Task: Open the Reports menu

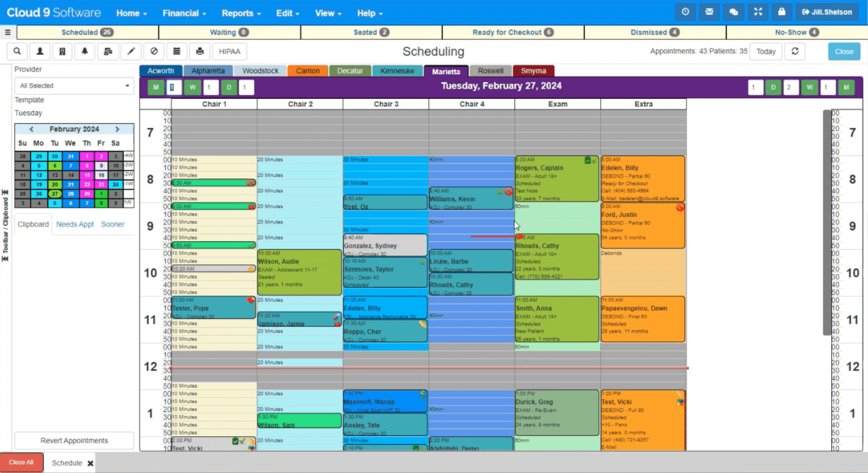Action: [x=241, y=13]
